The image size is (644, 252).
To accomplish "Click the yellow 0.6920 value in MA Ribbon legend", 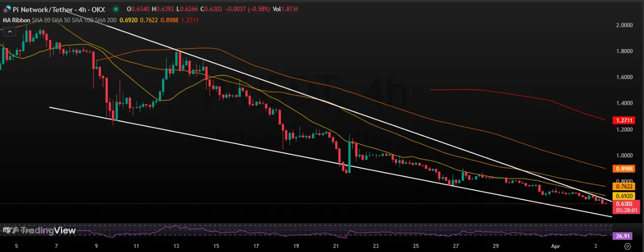I will [x=128, y=20].
